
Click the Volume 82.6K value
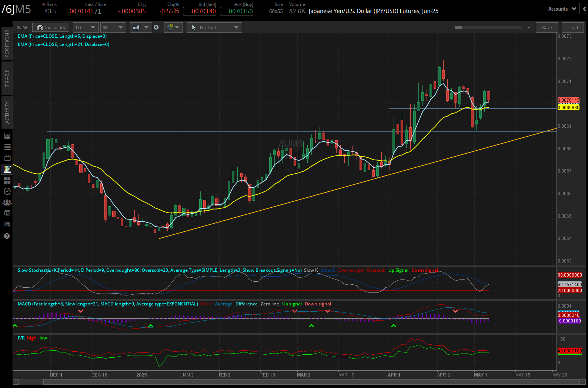(297, 11)
